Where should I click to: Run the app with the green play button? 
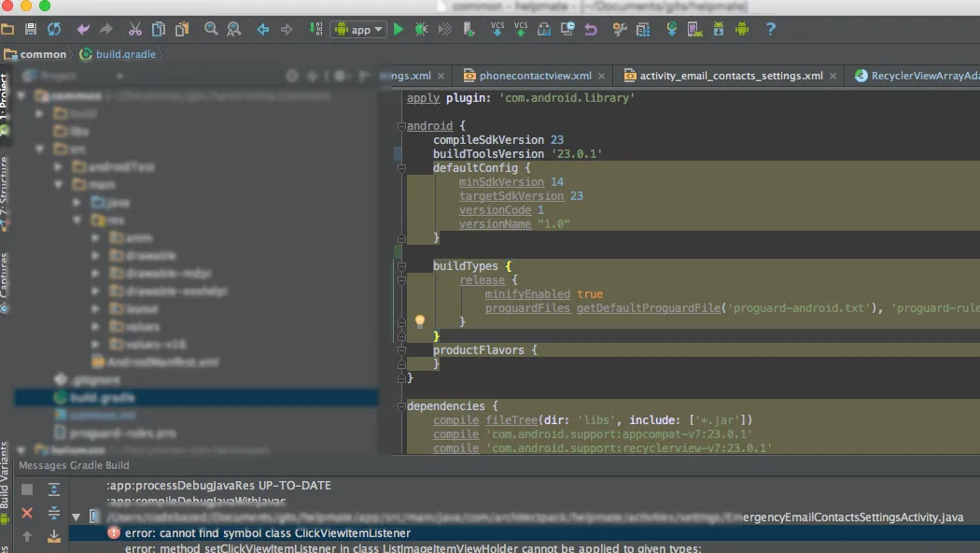399,30
